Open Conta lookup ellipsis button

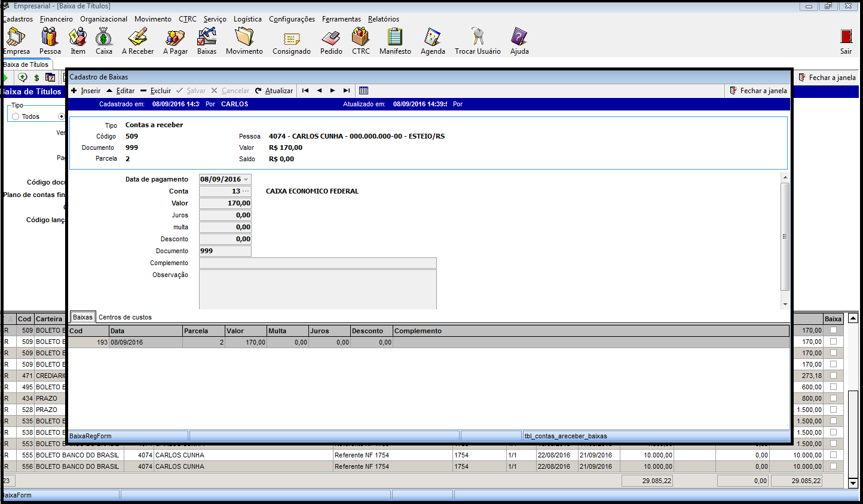point(246,191)
